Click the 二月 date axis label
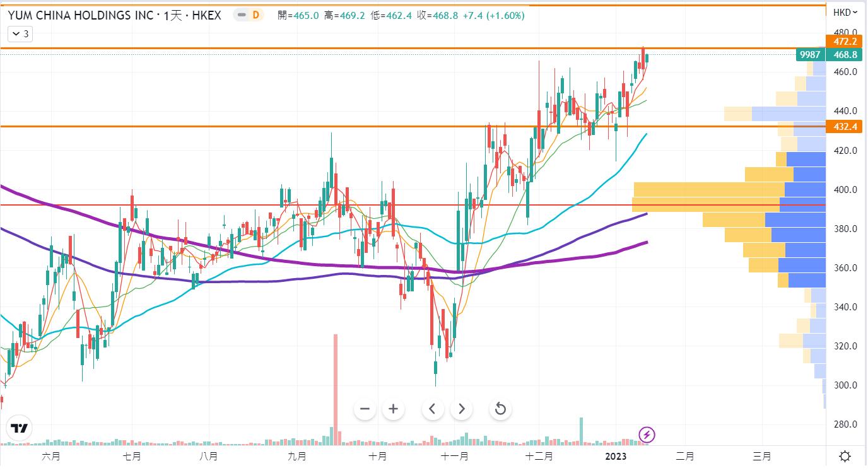This screenshot has height=473, width=868. click(x=685, y=456)
